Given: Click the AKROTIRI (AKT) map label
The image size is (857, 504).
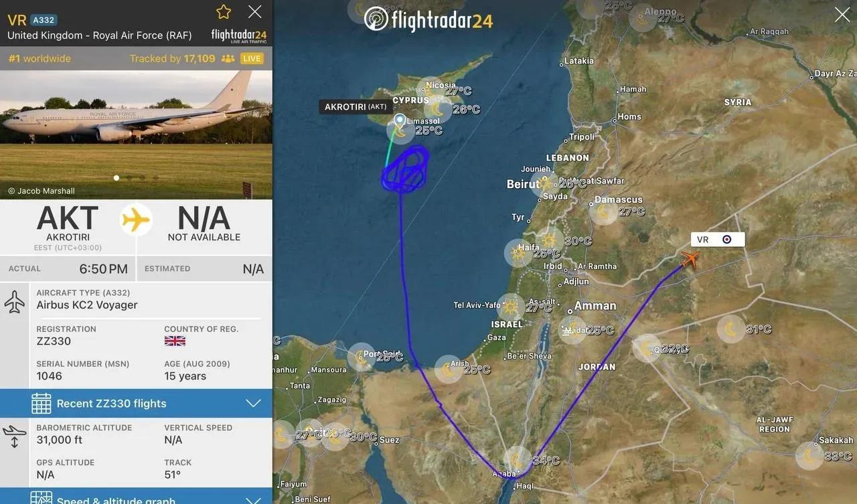Looking at the screenshot, I should point(356,106).
